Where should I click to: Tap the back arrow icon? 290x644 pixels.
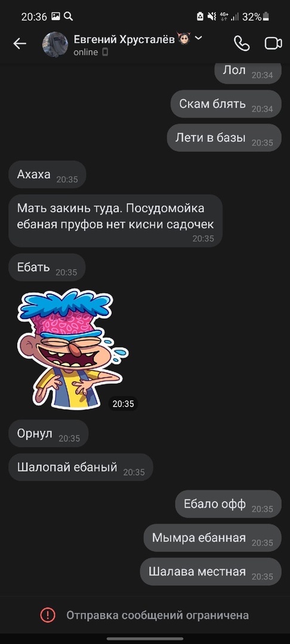[20, 44]
